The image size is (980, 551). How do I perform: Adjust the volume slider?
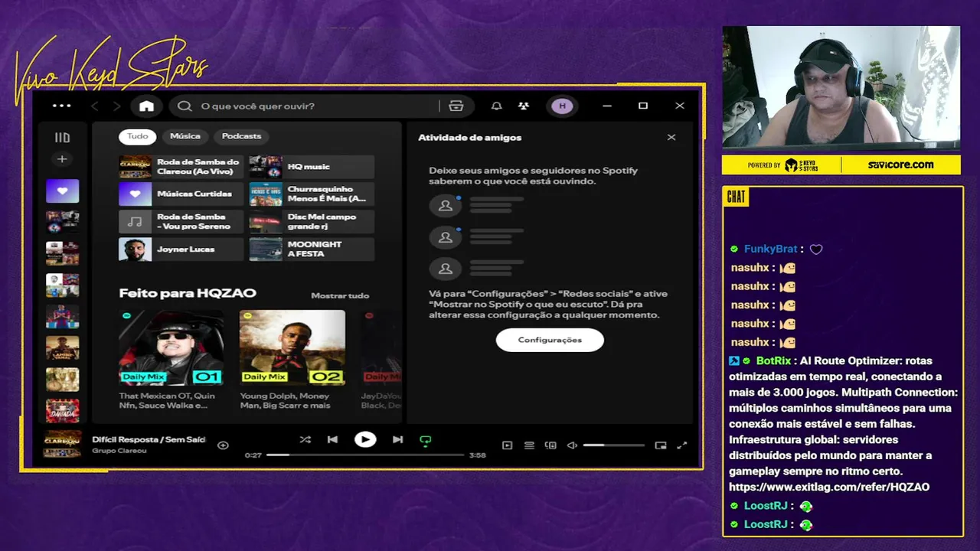tap(613, 445)
